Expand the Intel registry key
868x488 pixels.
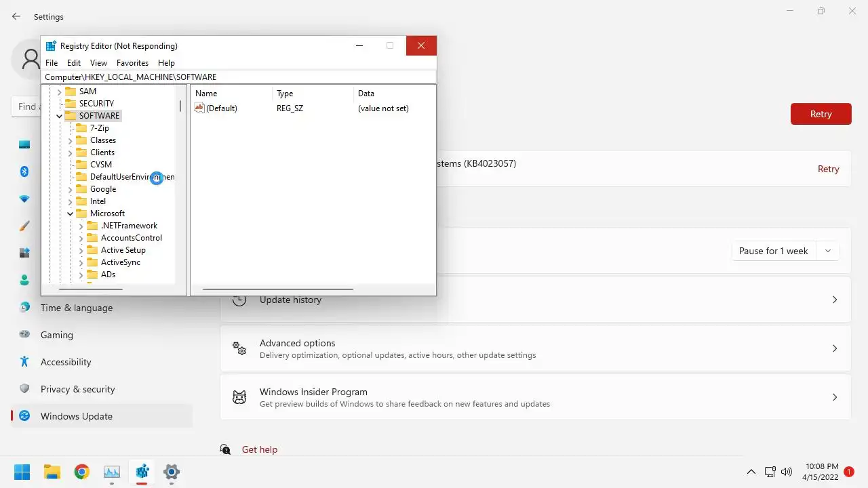click(x=70, y=201)
